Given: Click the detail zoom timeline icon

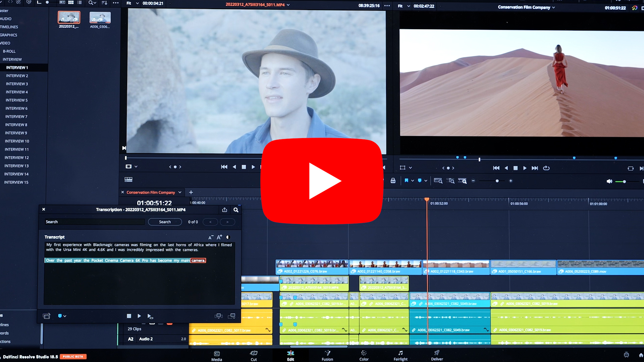Looking at the screenshot, I should click(x=450, y=181).
